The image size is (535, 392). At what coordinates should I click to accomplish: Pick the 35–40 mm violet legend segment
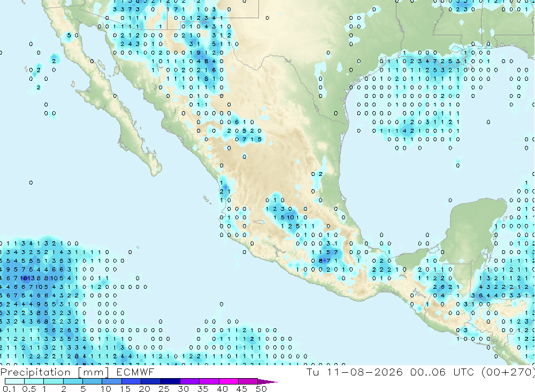tap(209, 381)
